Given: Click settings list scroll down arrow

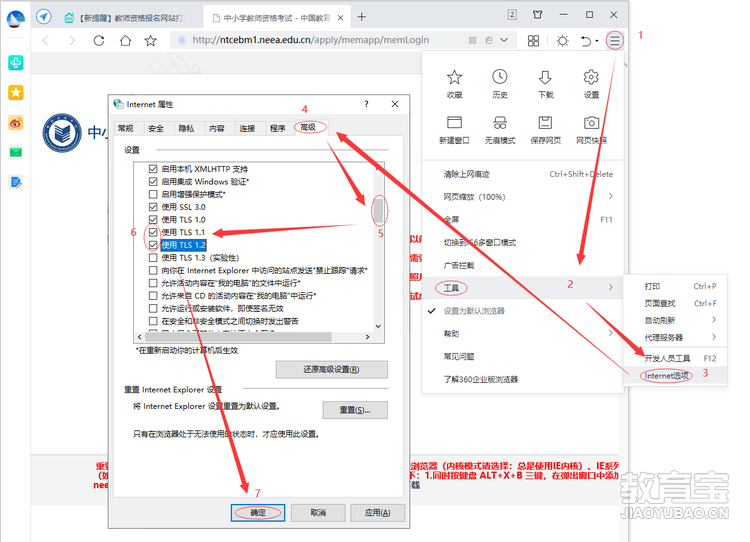Looking at the screenshot, I should (x=378, y=326).
